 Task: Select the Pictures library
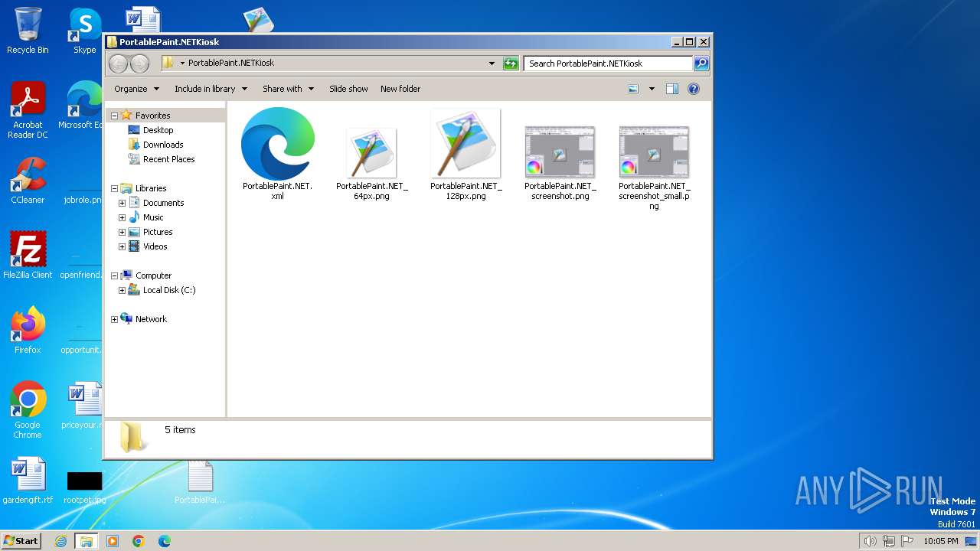coord(157,232)
